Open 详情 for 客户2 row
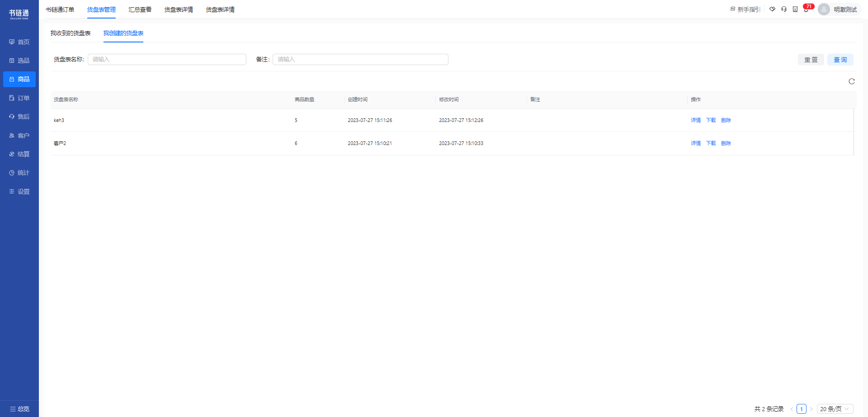 click(696, 143)
